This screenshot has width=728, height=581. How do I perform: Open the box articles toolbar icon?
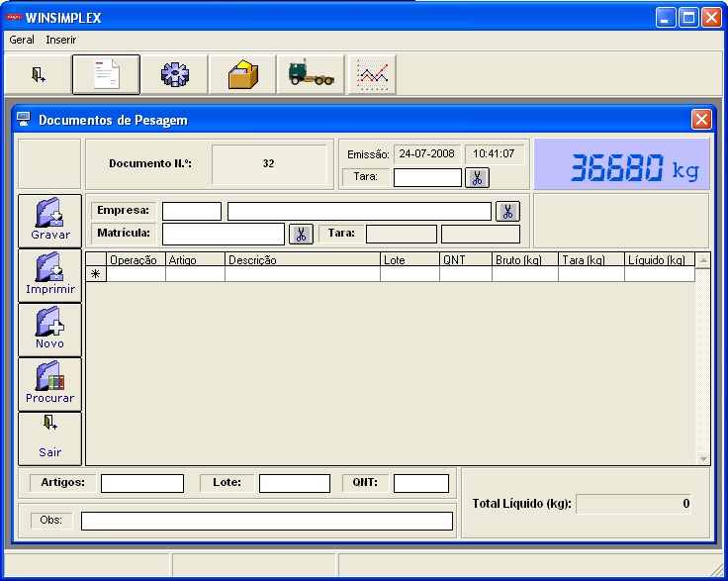pos(242,75)
